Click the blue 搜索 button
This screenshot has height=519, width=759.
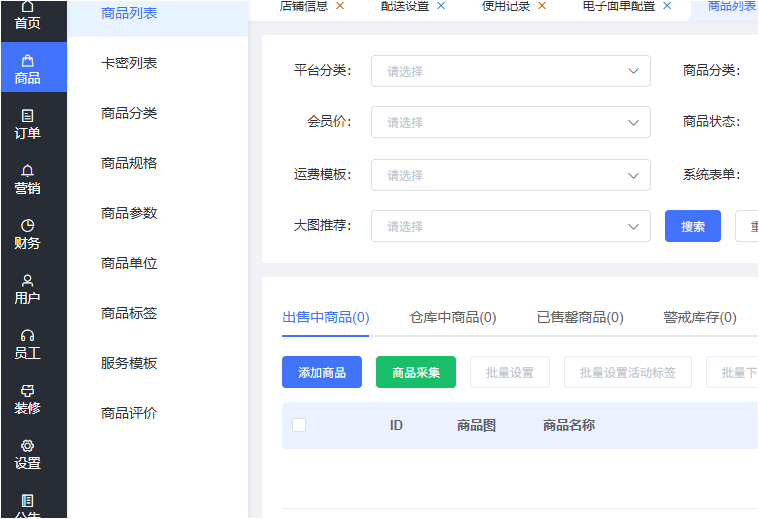coord(693,226)
